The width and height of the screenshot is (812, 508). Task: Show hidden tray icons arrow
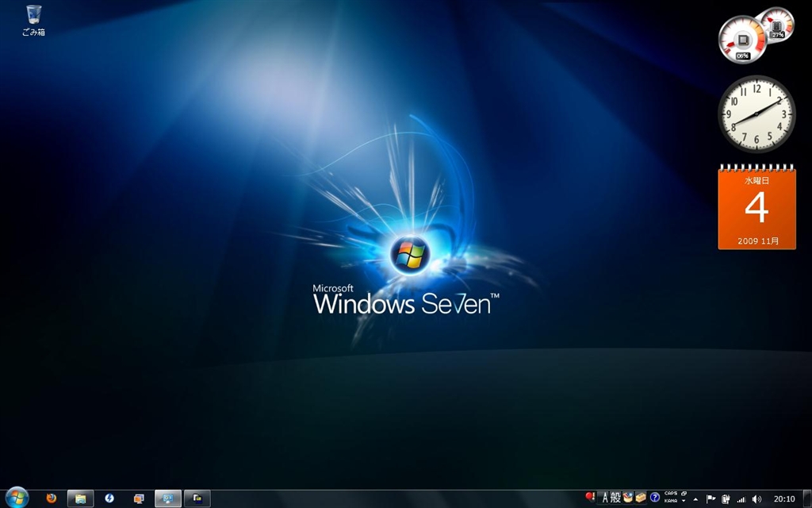pos(695,499)
